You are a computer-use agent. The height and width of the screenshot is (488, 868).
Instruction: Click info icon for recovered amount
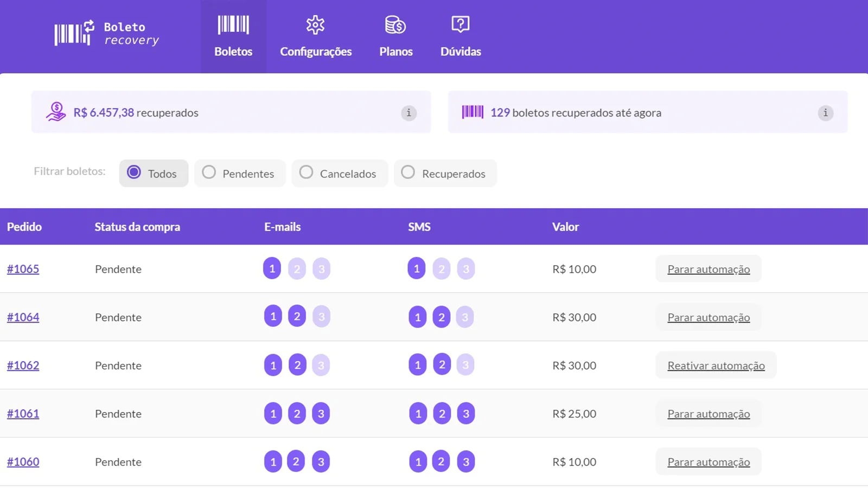click(409, 113)
